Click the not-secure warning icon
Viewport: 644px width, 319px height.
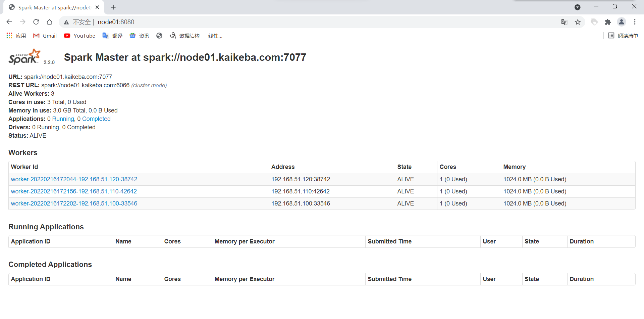click(x=66, y=22)
